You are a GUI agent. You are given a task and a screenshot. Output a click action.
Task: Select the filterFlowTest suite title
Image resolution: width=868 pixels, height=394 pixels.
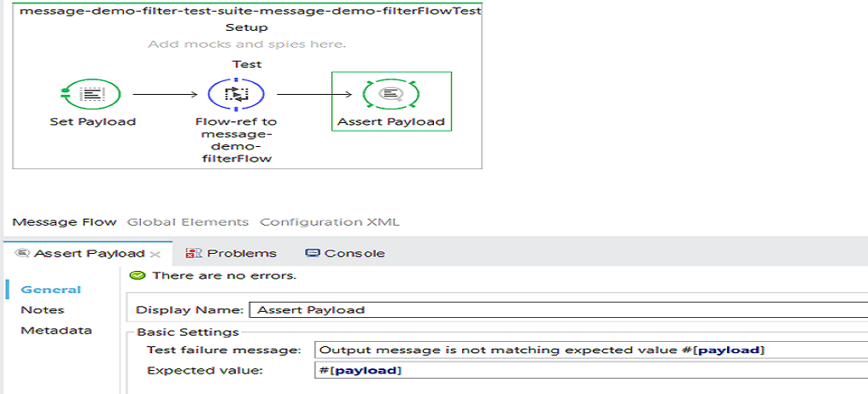[x=249, y=11]
